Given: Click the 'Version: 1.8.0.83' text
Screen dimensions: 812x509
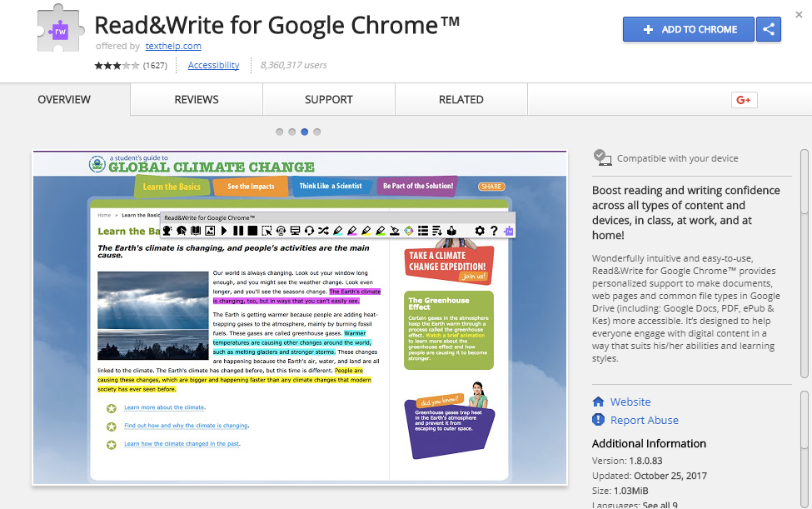Looking at the screenshot, I should [x=627, y=461].
